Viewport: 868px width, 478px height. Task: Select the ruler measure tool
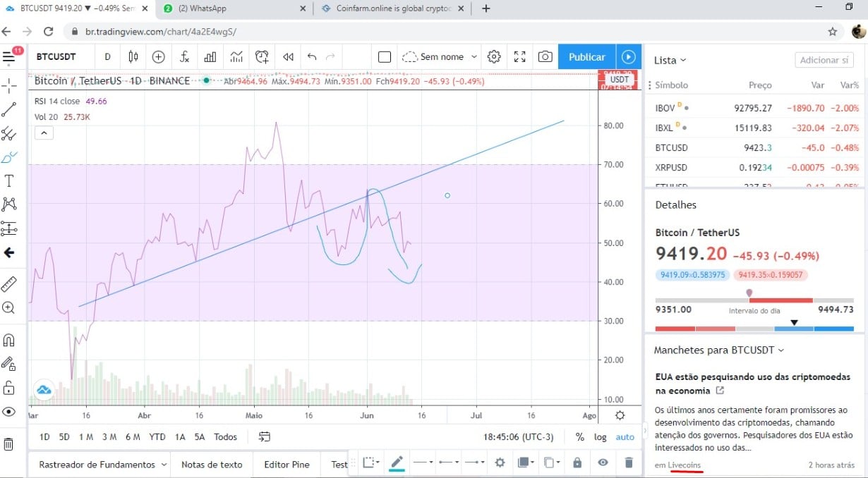pyautogui.click(x=9, y=284)
